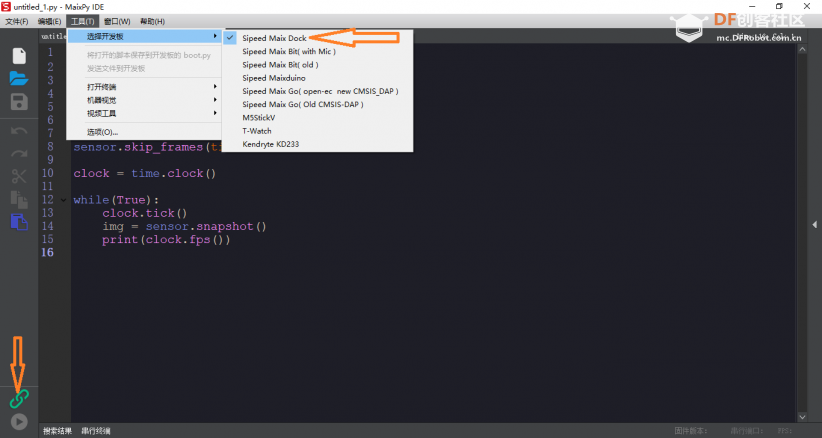The width and height of the screenshot is (822, 438).
Task: Click the line img = sensor.snapshot()
Action: (x=185, y=226)
